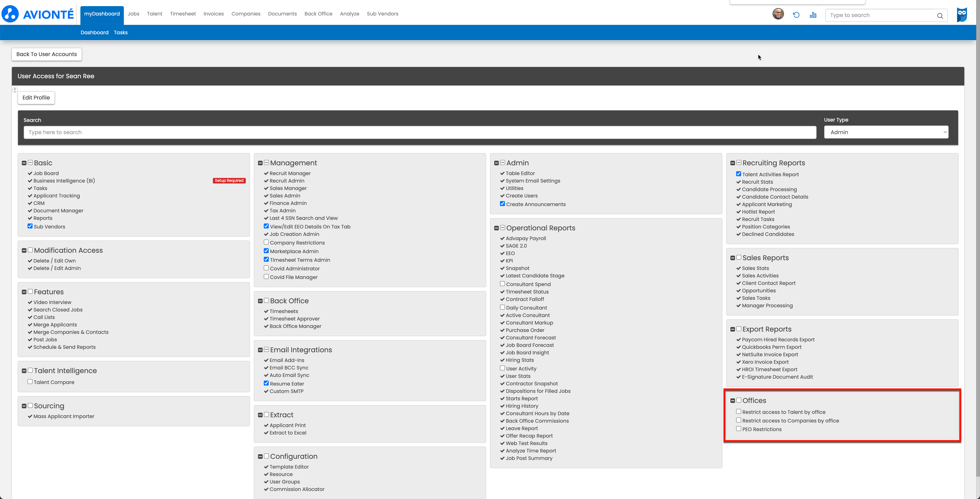Open the Companies menu
The image size is (980, 499).
pos(246,14)
